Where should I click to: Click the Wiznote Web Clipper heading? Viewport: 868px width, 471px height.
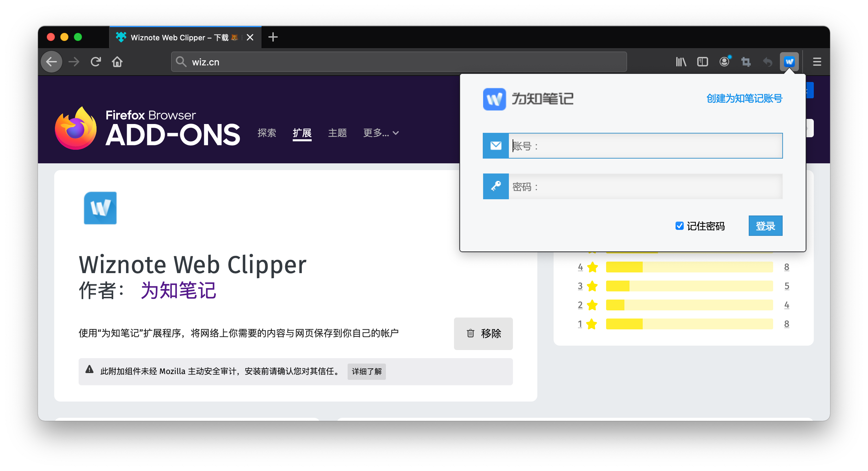pos(193,265)
